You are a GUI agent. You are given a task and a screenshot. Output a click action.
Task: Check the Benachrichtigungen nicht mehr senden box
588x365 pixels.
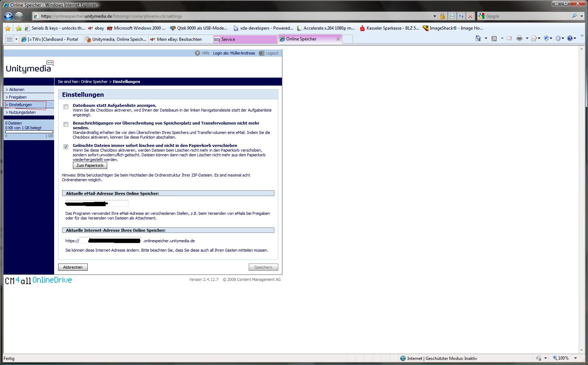point(66,125)
